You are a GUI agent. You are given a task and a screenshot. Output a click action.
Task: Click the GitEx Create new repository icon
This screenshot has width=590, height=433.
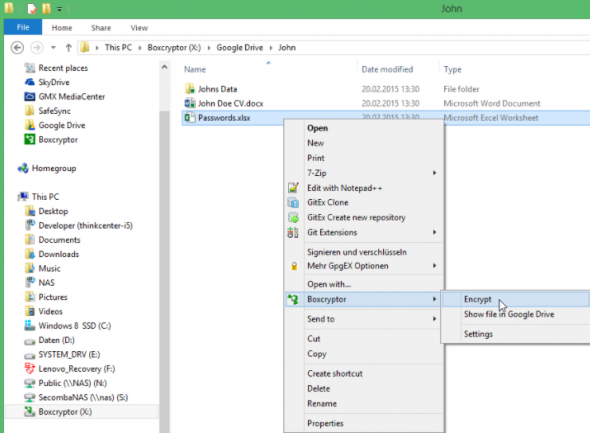[x=293, y=217]
